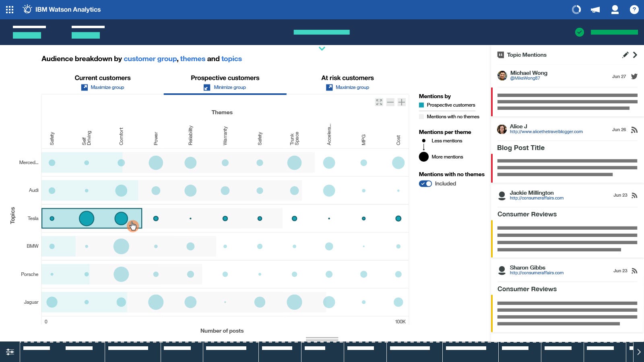This screenshot has height=362, width=644.
Task: Select the Tesla topic label
Action: (x=33, y=218)
